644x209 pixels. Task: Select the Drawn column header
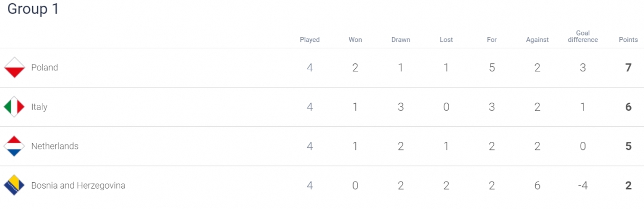click(x=401, y=40)
